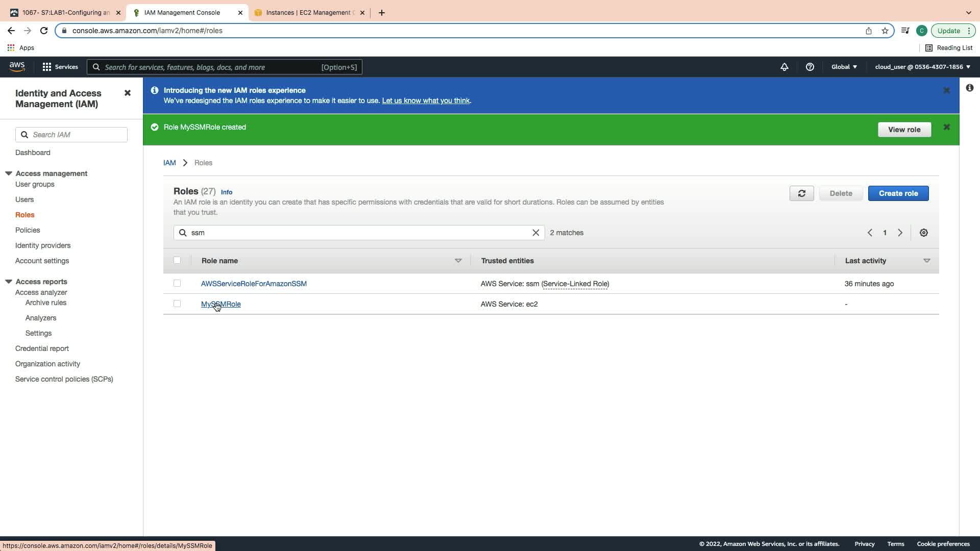
Task: Open the info panel icon at right edge
Action: click(x=969, y=88)
